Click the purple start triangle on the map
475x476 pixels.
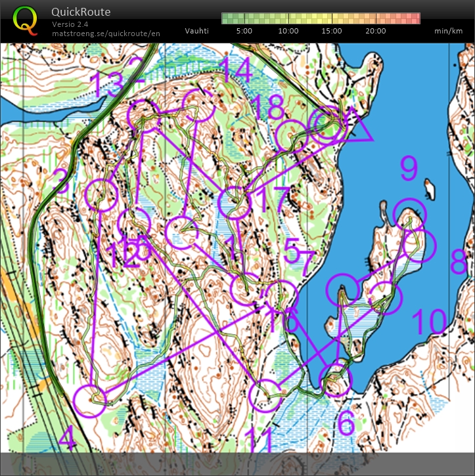pyautogui.click(x=352, y=127)
